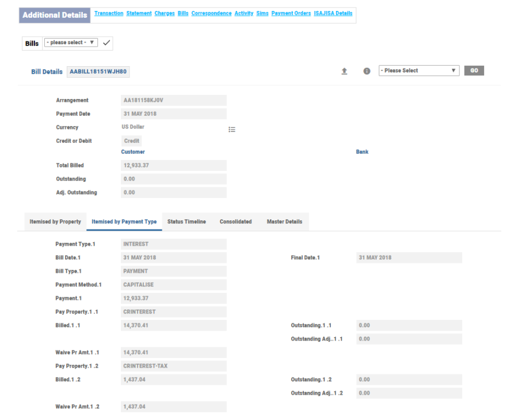Click the upload arrow icon
The height and width of the screenshot is (420, 518).
[x=344, y=71]
